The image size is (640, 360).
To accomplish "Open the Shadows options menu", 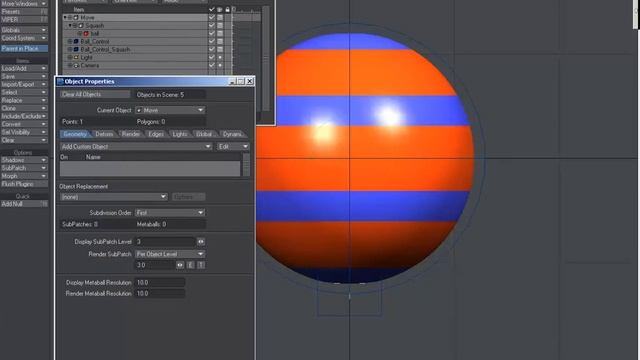I will point(24,160).
